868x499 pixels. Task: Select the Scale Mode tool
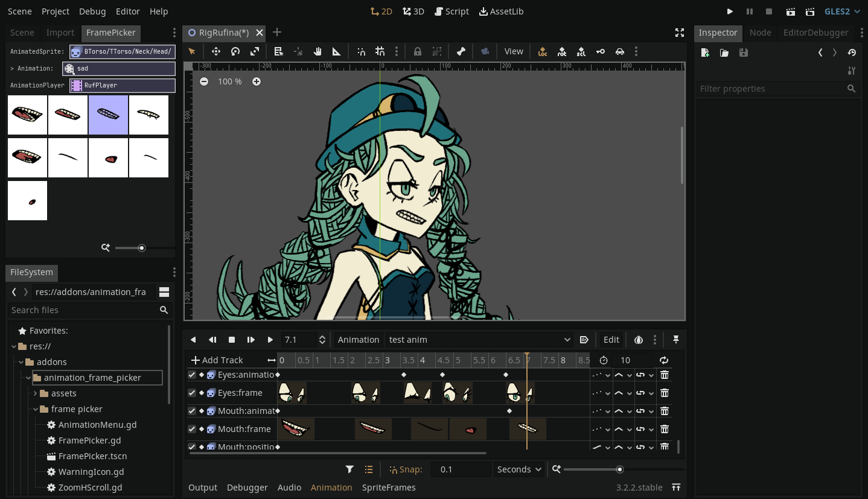(255, 51)
